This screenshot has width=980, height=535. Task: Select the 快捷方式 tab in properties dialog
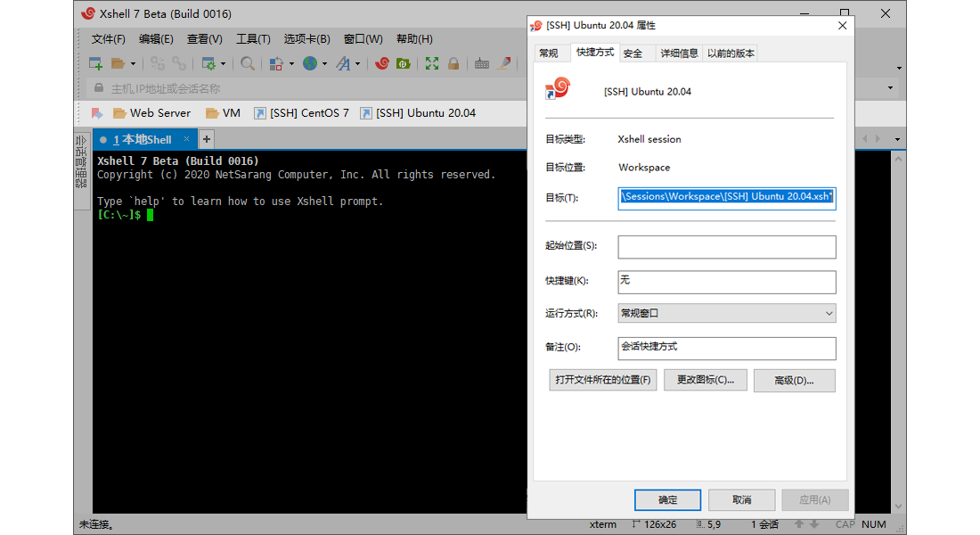[x=595, y=53]
